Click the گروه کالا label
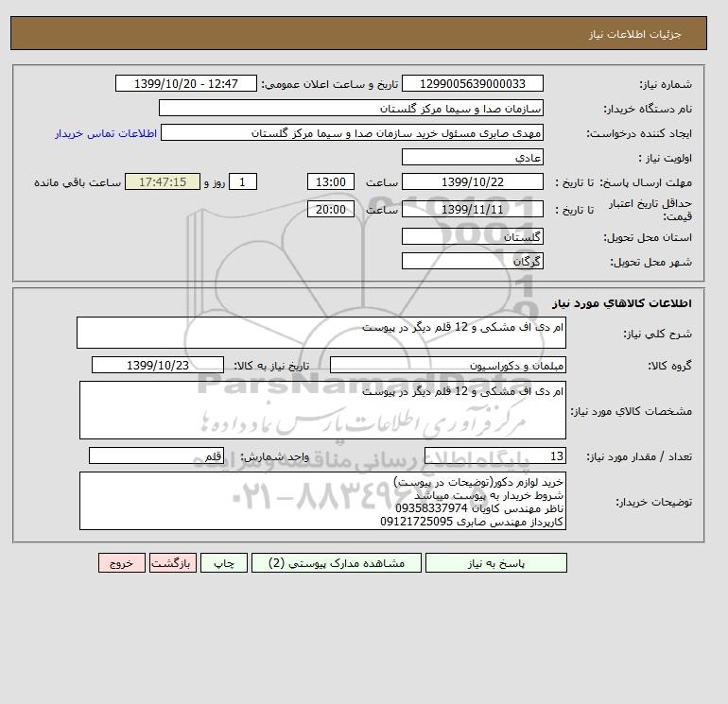 point(670,366)
